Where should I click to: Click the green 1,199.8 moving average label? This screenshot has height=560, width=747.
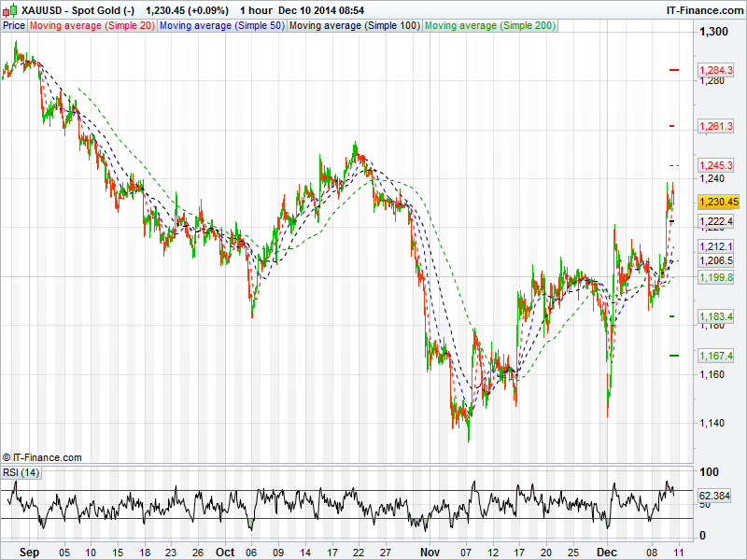tap(718, 277)
